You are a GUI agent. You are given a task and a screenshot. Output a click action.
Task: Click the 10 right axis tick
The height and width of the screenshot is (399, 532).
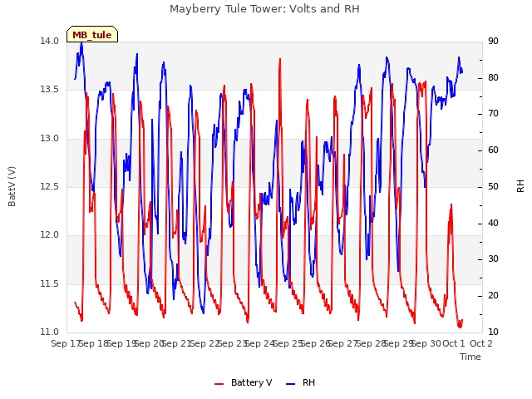(x=493, y=332)
